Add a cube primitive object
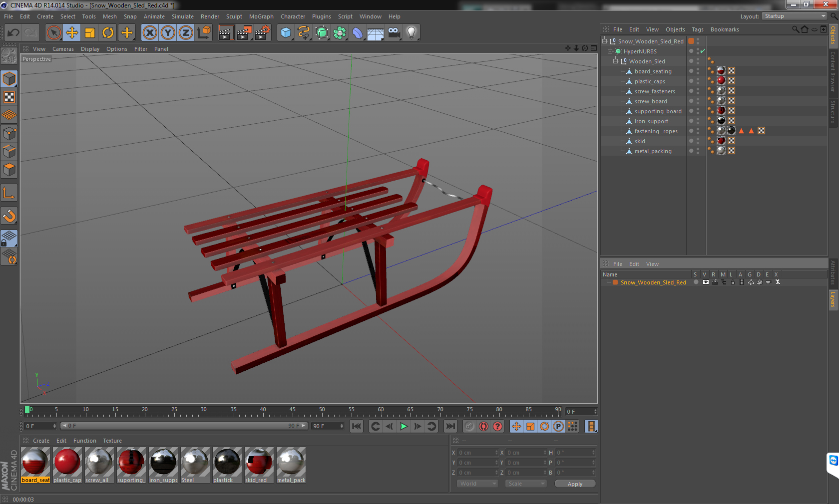Image resolution: width=839 pixels, height=504 pixels. [x=286, y=33]
